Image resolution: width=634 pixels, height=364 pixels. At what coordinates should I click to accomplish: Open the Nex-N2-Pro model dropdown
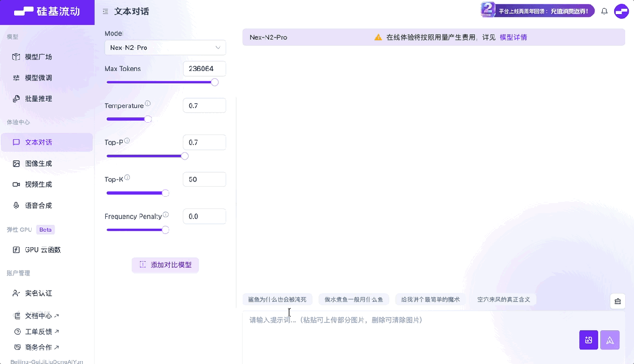click(165, 48)
